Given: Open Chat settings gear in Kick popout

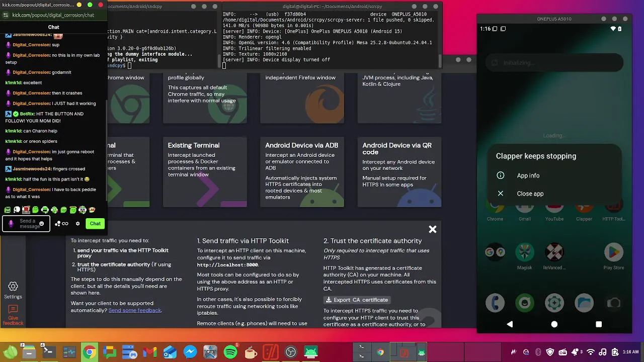Looking at the screenshot, I should pos(77,224).
